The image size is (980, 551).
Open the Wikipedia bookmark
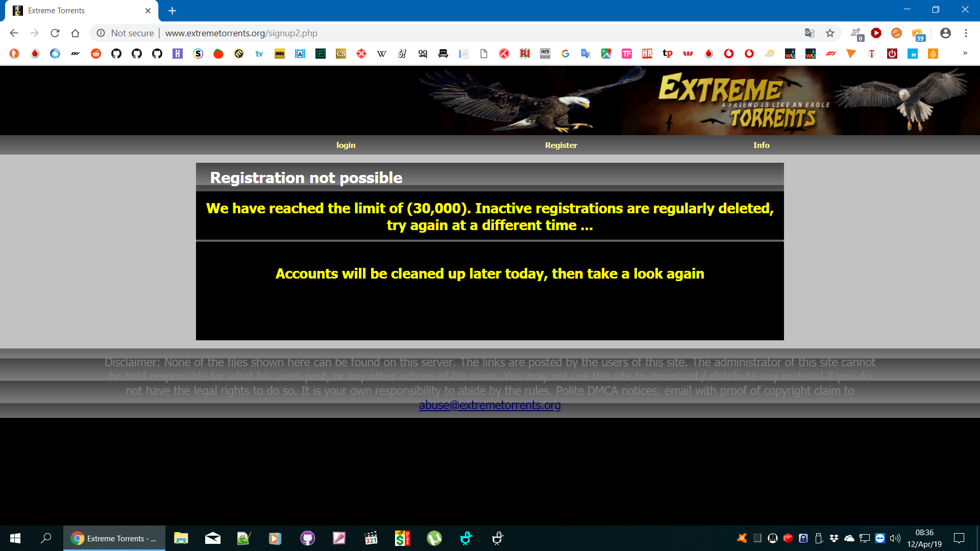tap(381, 54)
